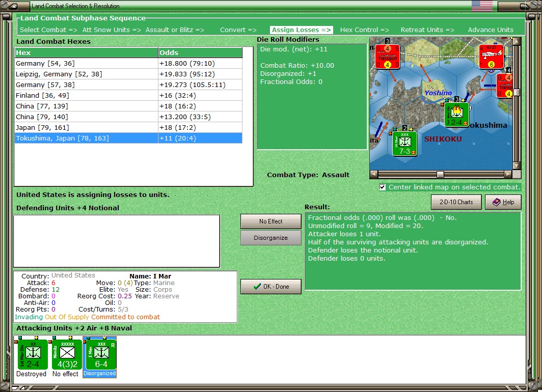Click the red Transport unit on the map's left side
Image resolution: width=542 pixels, height=392 pixels.
pos(387,57)
